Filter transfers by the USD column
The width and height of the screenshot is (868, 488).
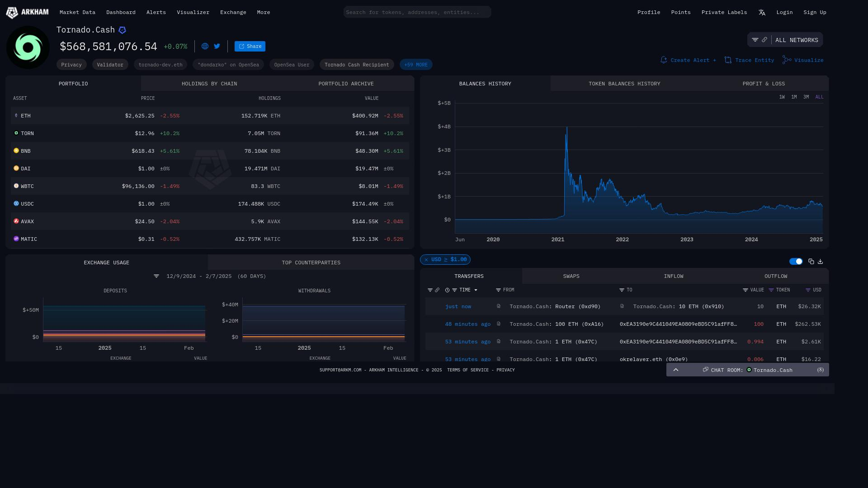[808, 290]
